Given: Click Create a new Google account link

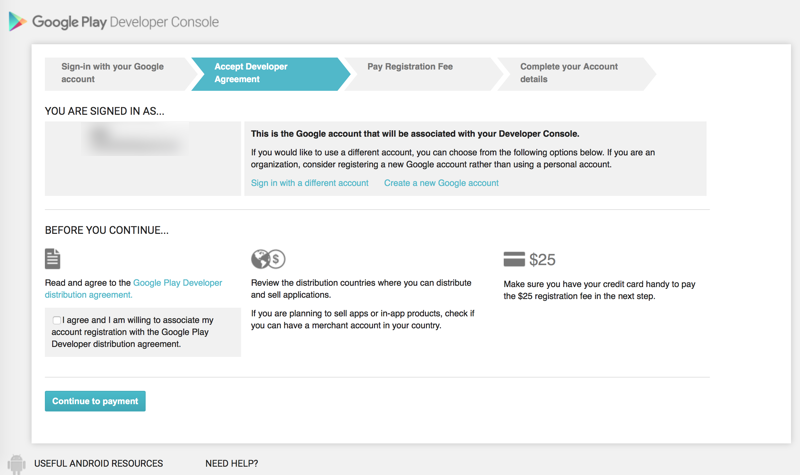Looking at the screenshot, I should [x=441, y=183].
